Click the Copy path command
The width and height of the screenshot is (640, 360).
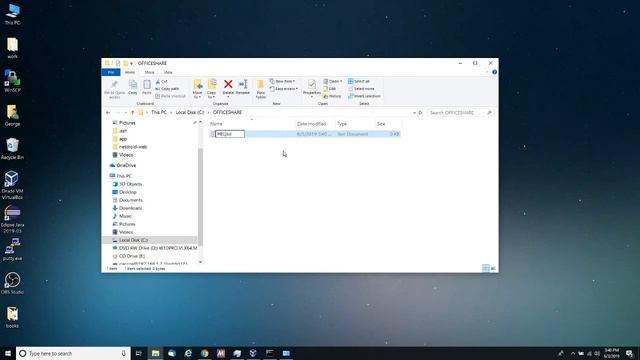(x=167, y=89)
